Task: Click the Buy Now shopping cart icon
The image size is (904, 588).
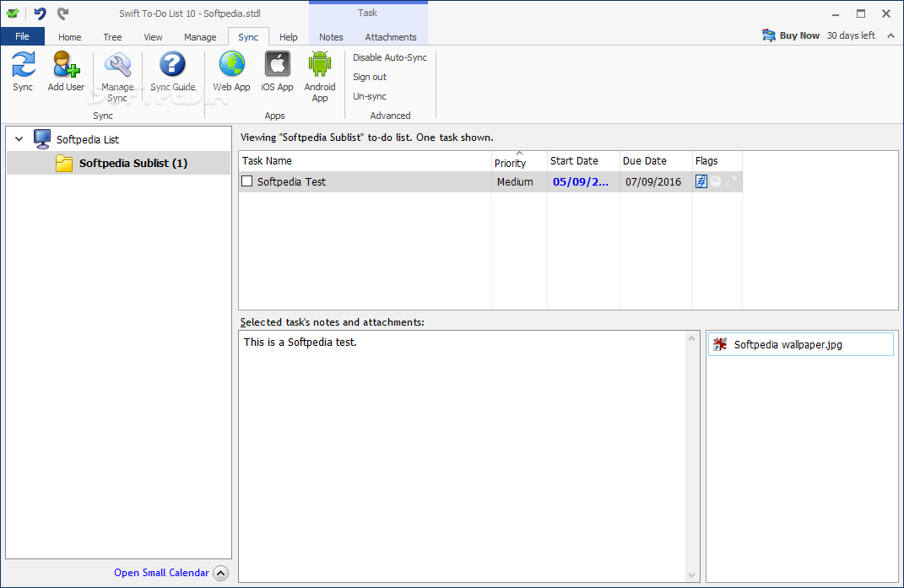Action: [x=768, y=35]
